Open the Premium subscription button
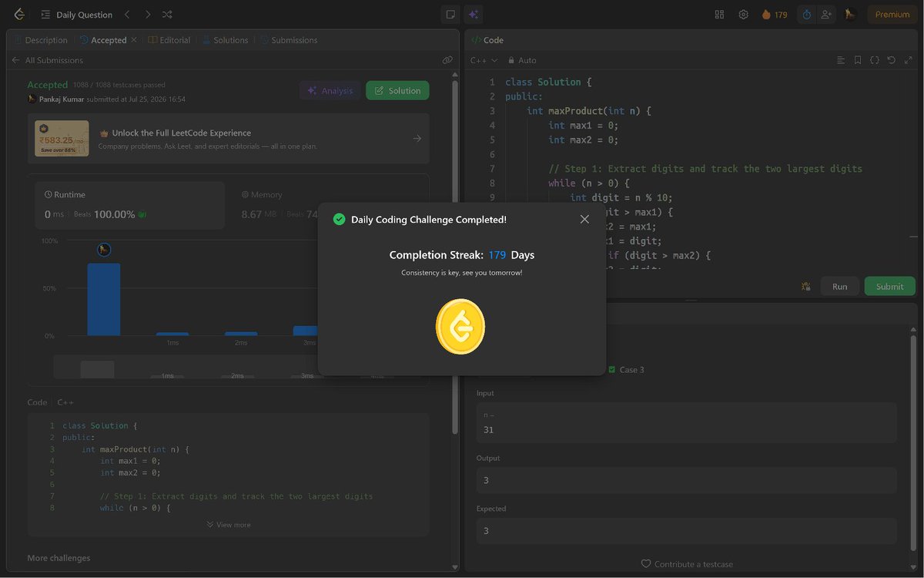 [892, 15]
